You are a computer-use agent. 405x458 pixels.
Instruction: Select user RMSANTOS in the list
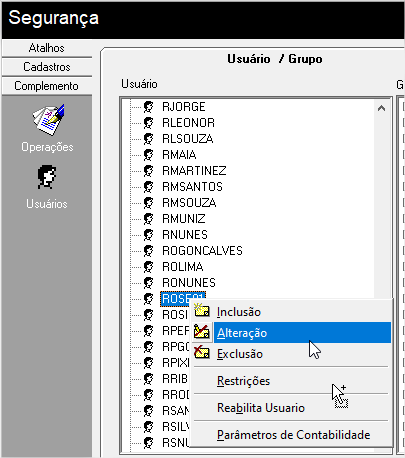point(192,187)
